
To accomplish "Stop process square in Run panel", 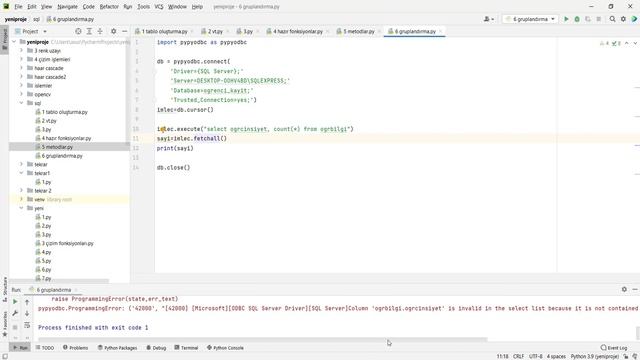I will (x=15, y=327).
